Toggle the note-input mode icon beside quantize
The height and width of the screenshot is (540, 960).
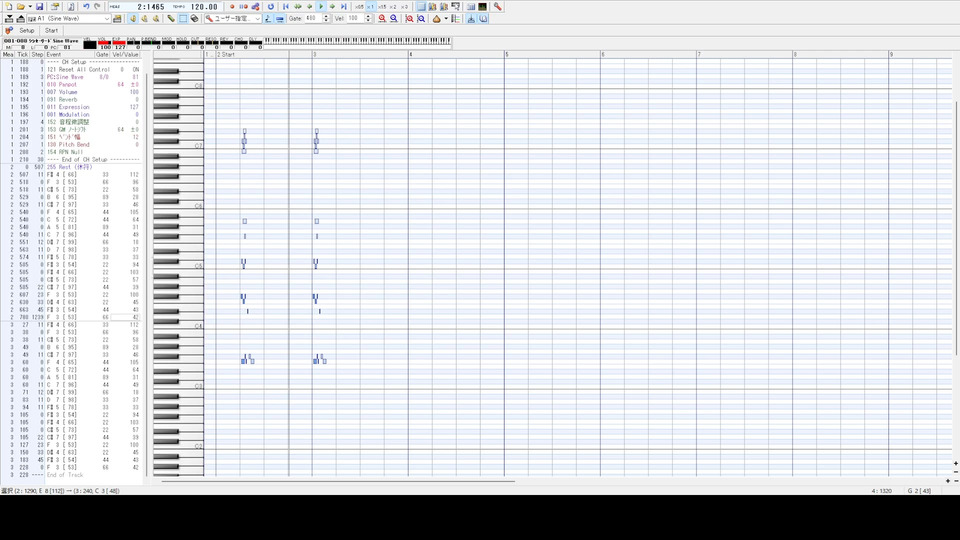pyautogui.click(x=268, y=19)
